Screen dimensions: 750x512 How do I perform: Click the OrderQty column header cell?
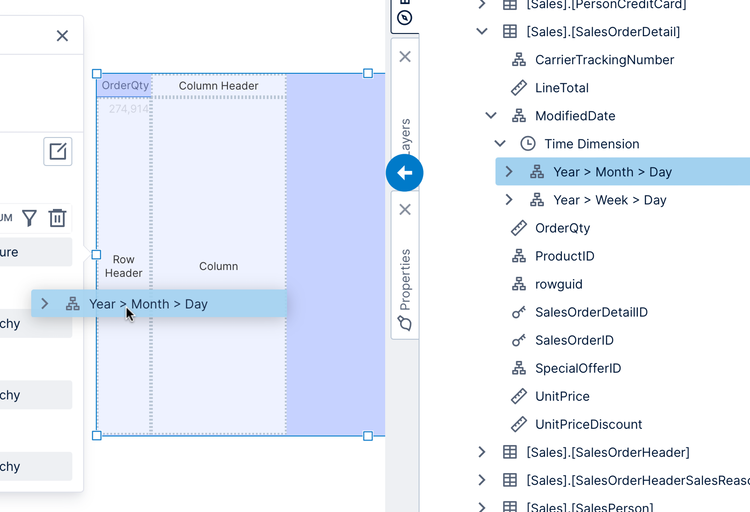125,86
